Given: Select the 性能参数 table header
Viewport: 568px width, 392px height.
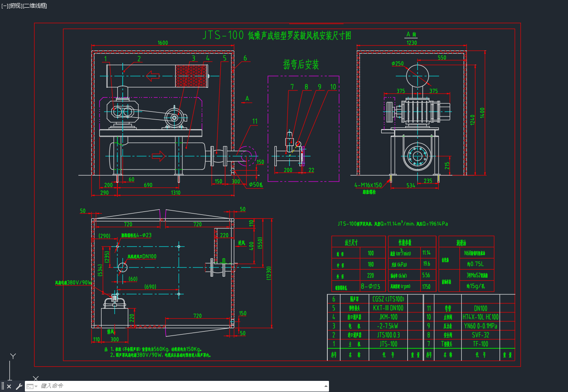Looking at the screenshot, I should (x=404, y=243).
